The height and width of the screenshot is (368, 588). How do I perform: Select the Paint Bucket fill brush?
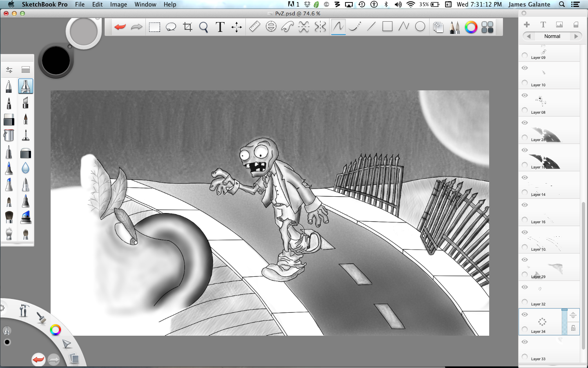pyautogui.click(x=9, y=135)
